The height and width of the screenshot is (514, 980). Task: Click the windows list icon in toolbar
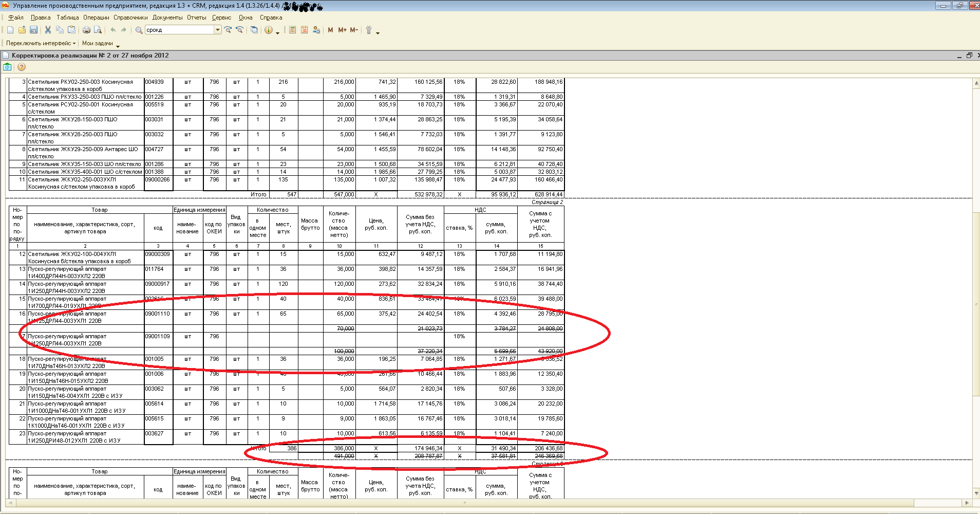254,30
